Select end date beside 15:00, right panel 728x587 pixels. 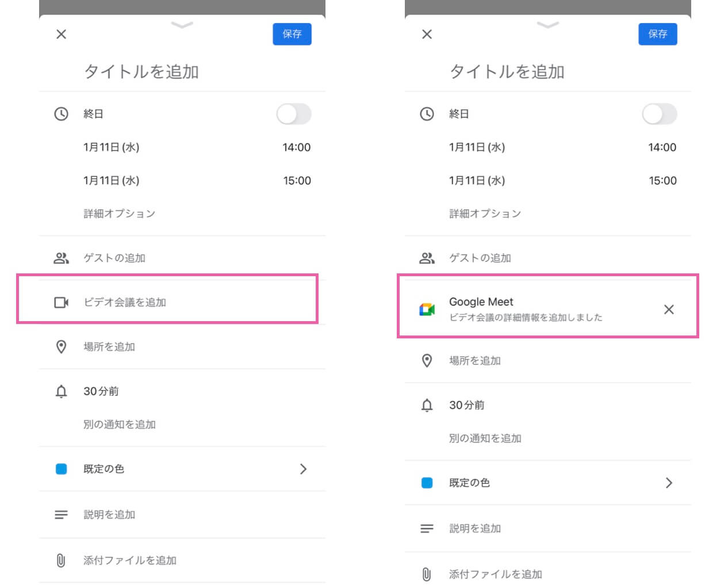(477, 181)
